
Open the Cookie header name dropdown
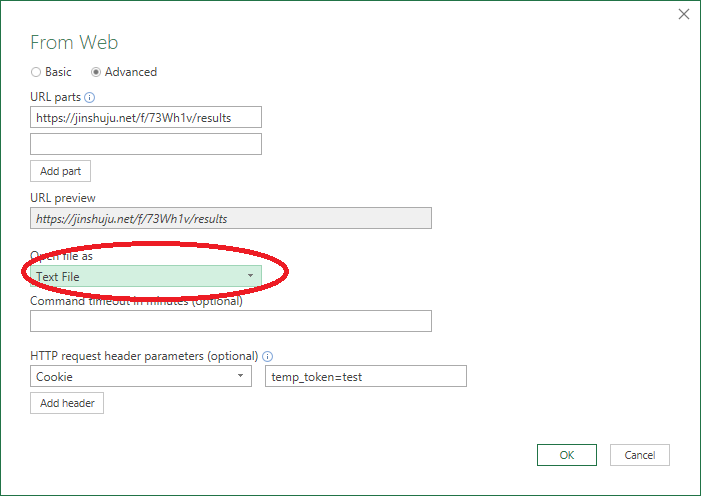click(x=141, y=376)
